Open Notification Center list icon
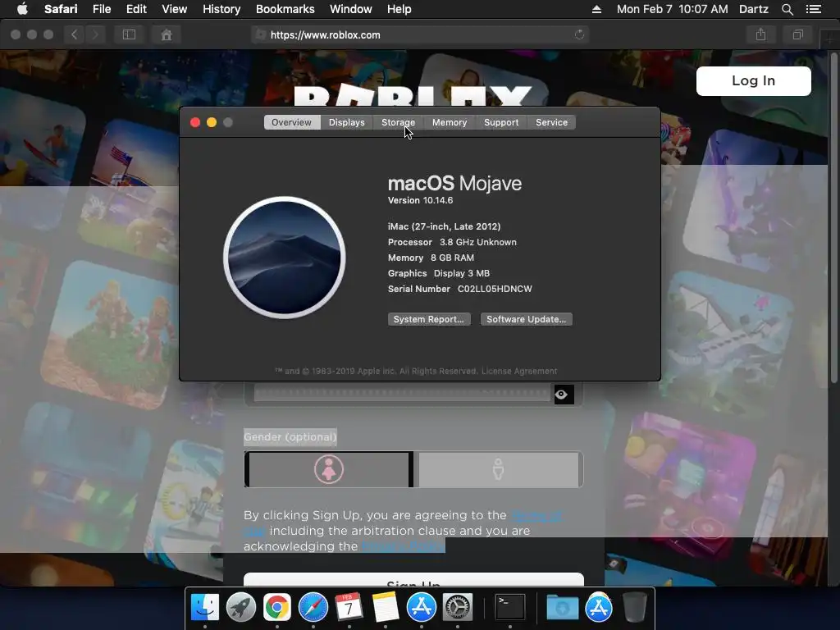840x630 pixels. pyautogui.click(x=813, y=9)
